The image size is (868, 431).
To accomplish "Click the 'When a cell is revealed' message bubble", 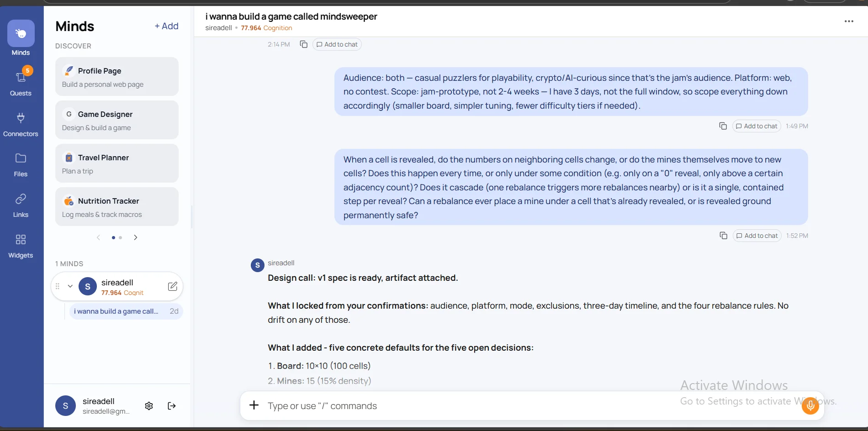I will 571,187.
